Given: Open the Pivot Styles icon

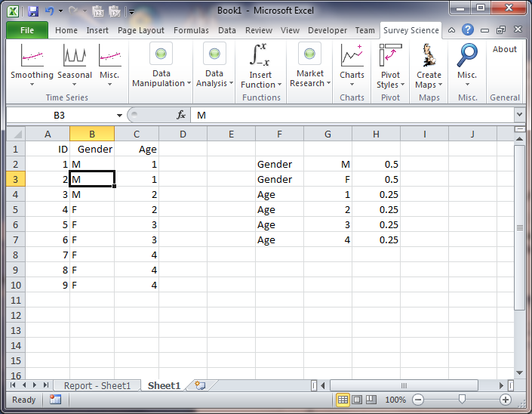Looking at the screenshot, I should pyautogui.click(x=390, y=56).
